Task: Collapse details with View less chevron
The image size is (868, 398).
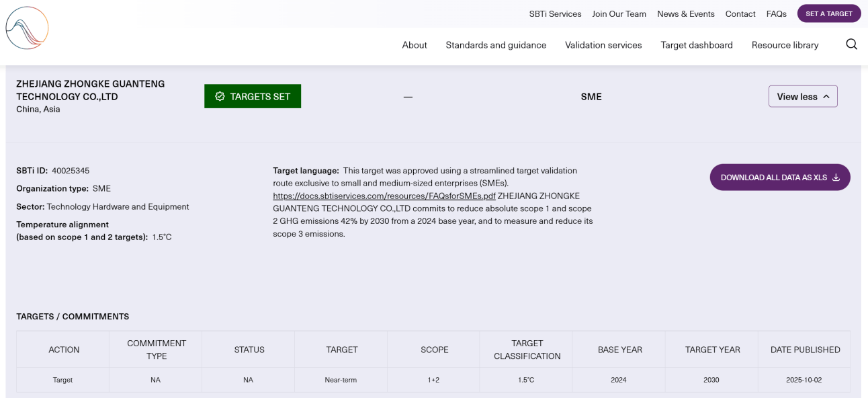Action: 826,97
